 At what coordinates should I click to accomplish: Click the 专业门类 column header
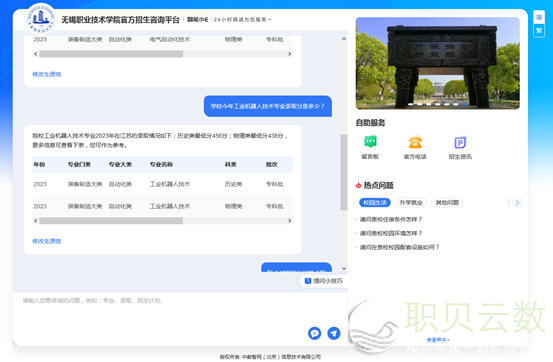pos(79,164)
